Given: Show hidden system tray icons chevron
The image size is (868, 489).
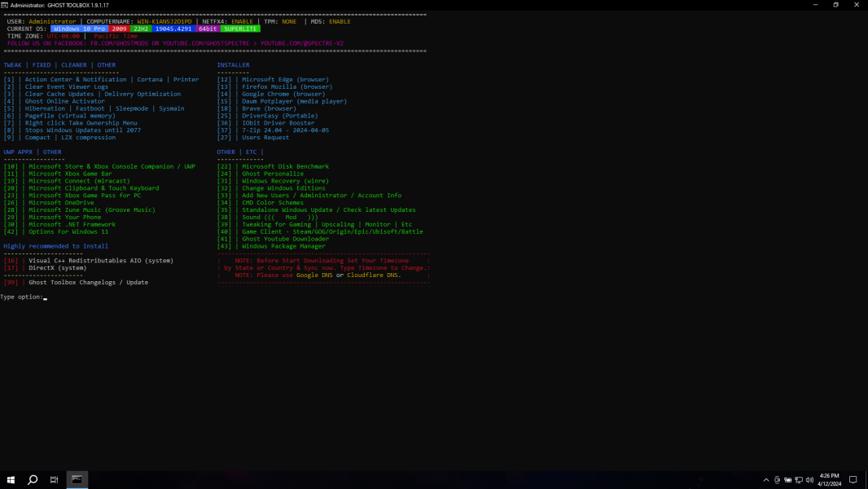Looking at the screenshot, I should 766,480.
